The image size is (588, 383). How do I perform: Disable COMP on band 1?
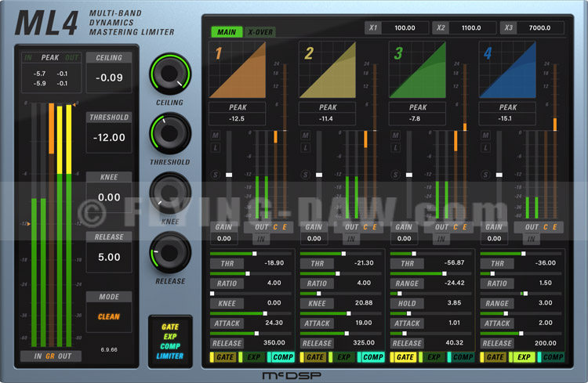tap(281, 357)
